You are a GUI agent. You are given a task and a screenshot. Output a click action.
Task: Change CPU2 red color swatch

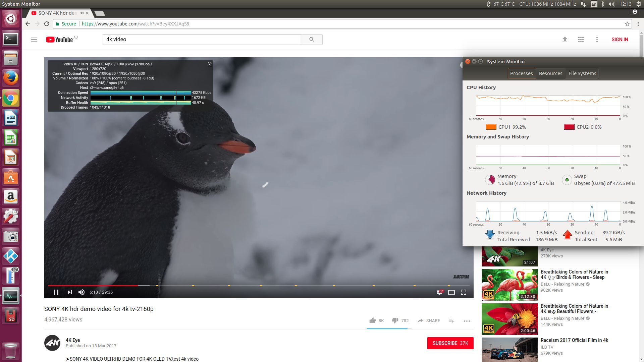[569, 127]
